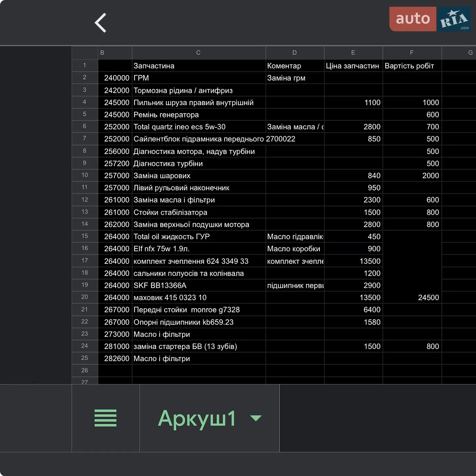
Task: Select row 20 header
Action: (85, 297)
